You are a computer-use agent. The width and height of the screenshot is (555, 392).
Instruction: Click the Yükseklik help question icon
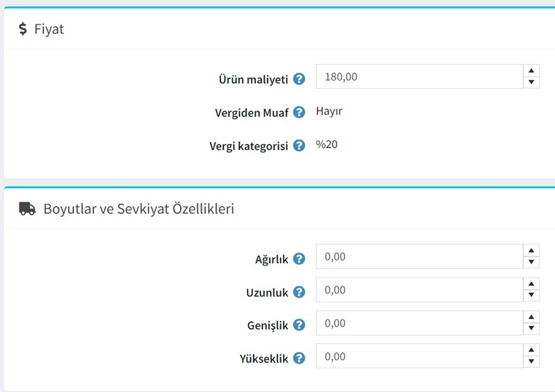click(x=299, y=358)
